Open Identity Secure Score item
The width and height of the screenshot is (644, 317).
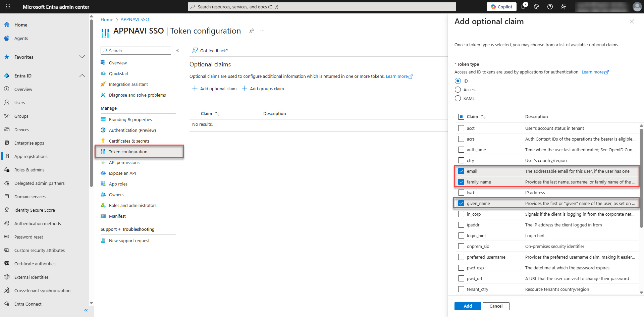click(35, 210)
